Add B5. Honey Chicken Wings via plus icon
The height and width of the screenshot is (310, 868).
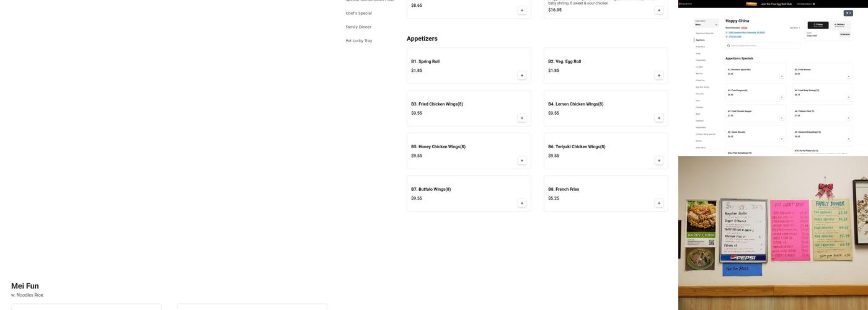[521, 161]
